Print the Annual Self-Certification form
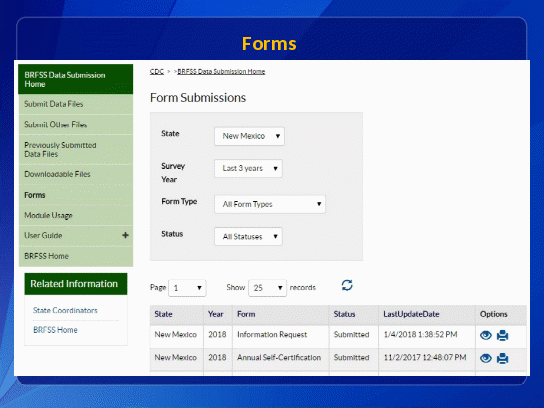 coord(502,358)
